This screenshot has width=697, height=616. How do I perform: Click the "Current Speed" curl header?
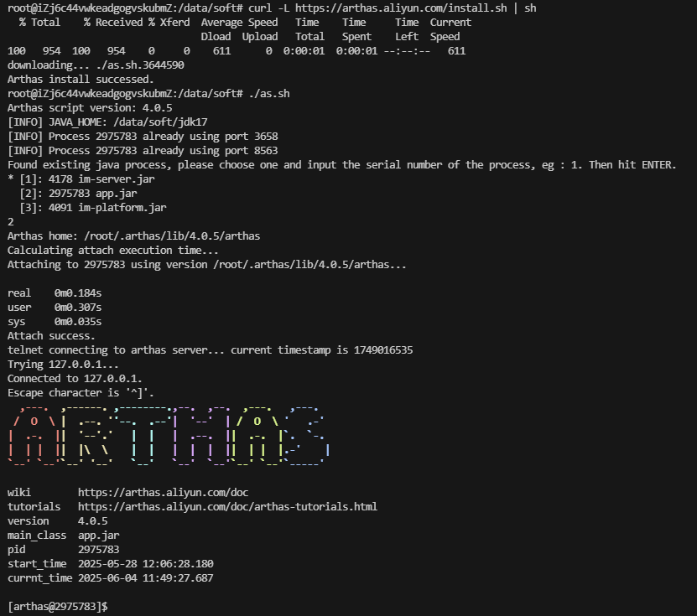point(450,29)
